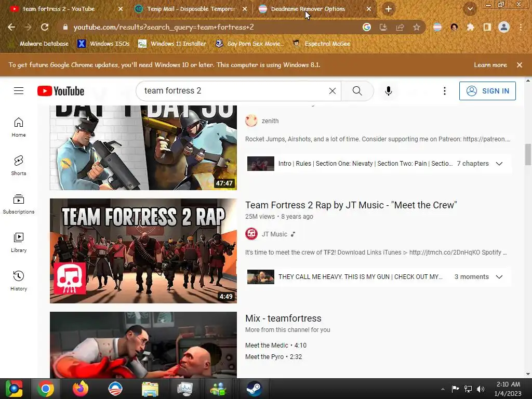
Task: Click the magnifier search button
Action: [x=357, y=91]
